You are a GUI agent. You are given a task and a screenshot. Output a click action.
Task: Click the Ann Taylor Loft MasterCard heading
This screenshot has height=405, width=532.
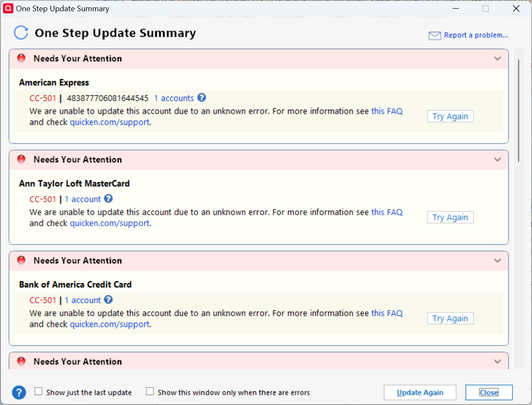74,184
